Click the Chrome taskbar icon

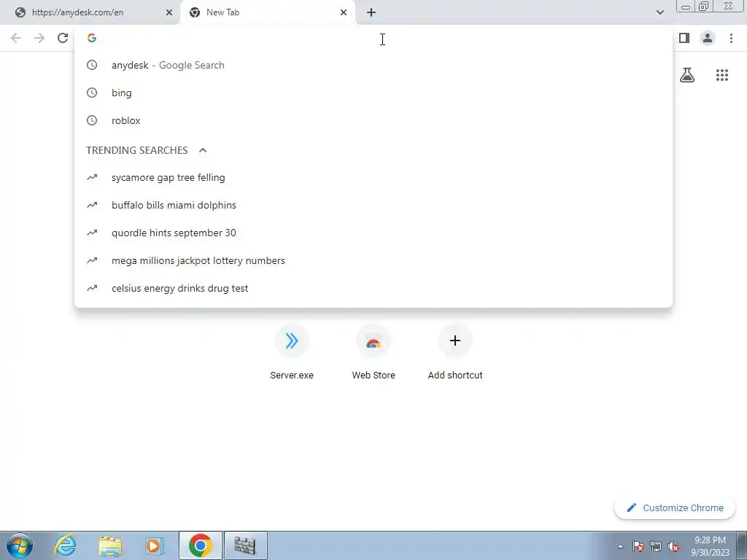coord(201,545)
